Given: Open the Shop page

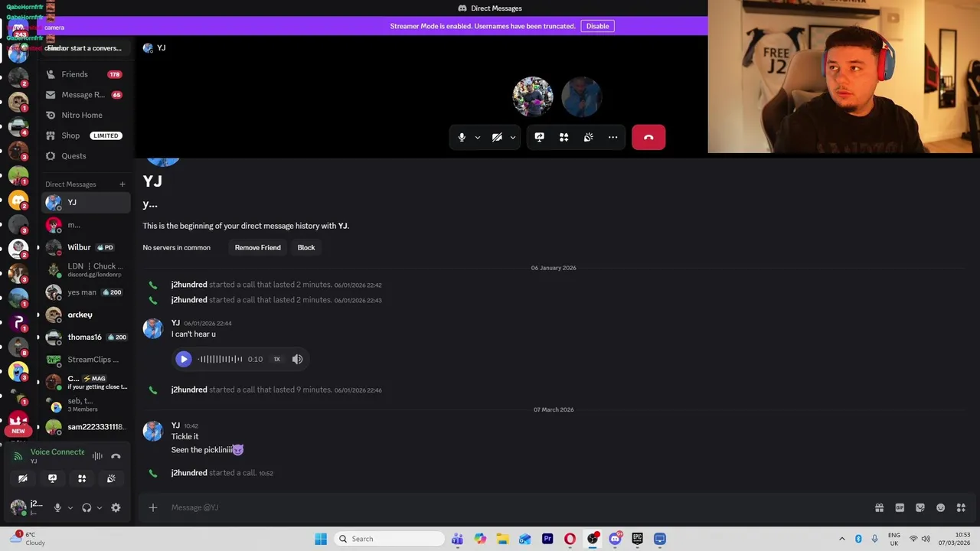Looking at the screenshot, I should point(84,135).
